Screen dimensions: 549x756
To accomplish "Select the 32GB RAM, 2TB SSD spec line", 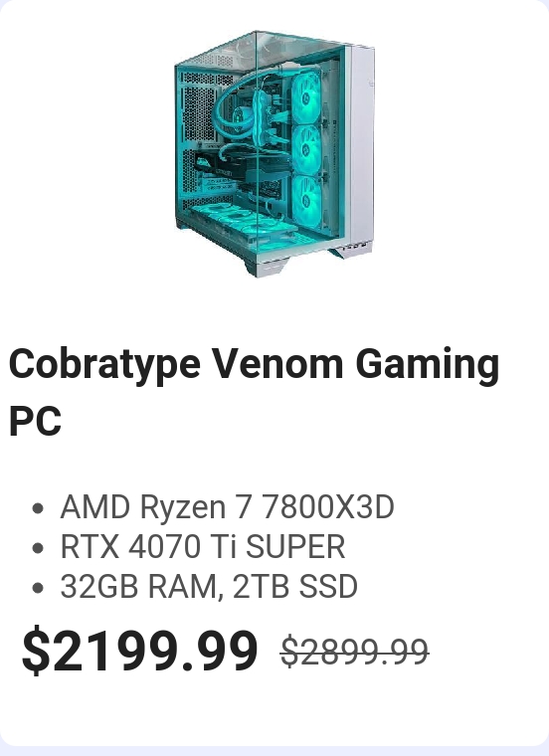I will [209, 586].
